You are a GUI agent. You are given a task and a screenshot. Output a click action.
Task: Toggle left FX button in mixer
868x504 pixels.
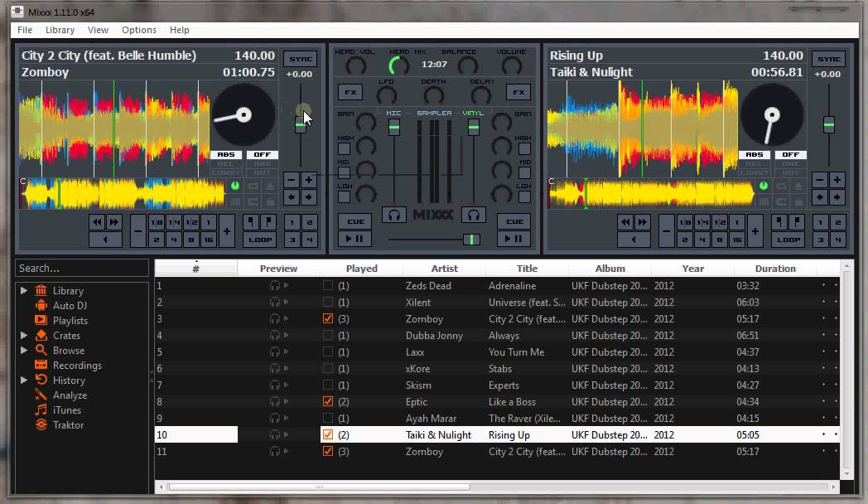(x=350, y=92)
